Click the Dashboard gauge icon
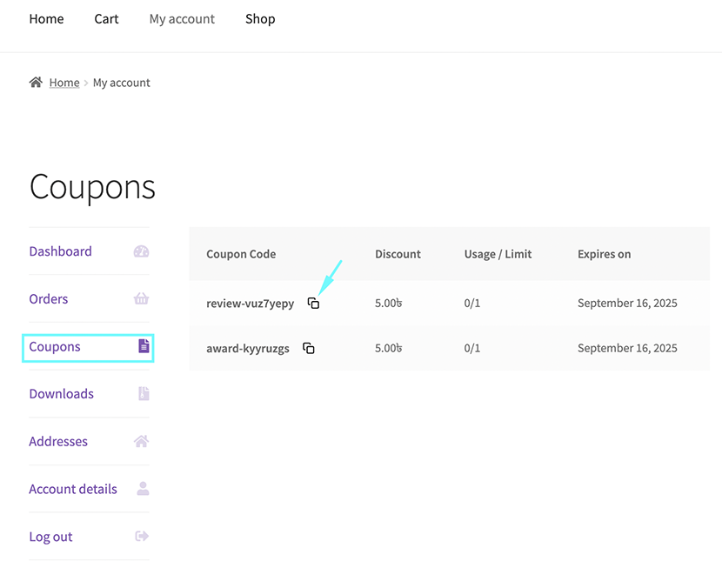The image size is (722, 588). [141, 251]
